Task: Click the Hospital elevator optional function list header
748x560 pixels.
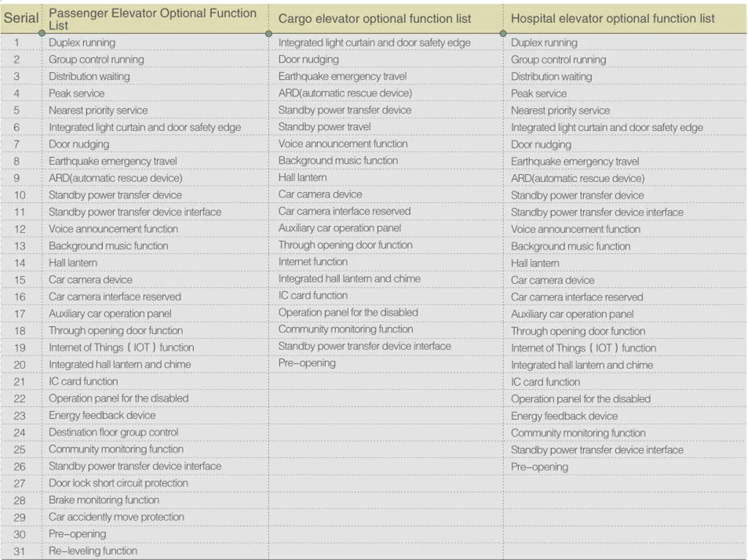Action: (x=612, y=18)
